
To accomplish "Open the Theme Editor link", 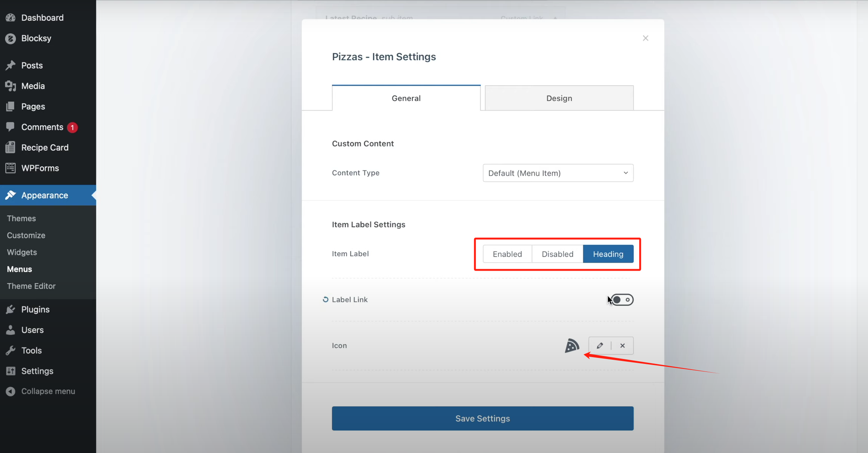I will [31, 286].
